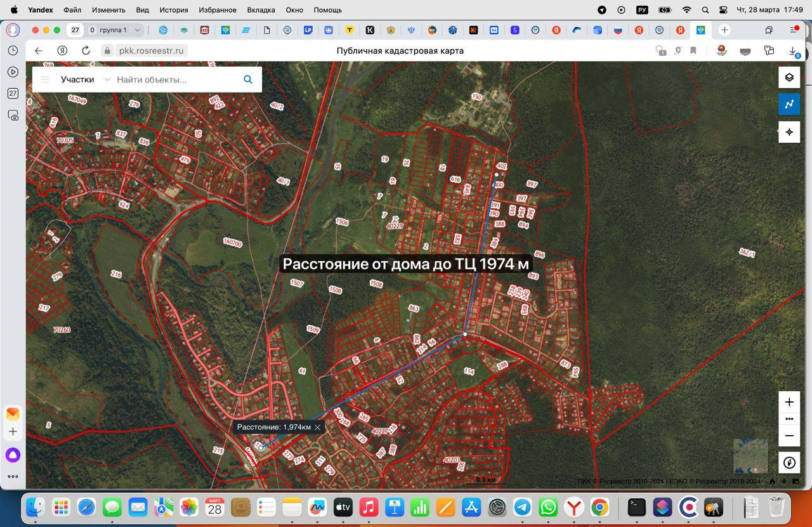The image size is (812, 527).
Task: Open more zoom options ellipsis button
Action: (789, 419)
